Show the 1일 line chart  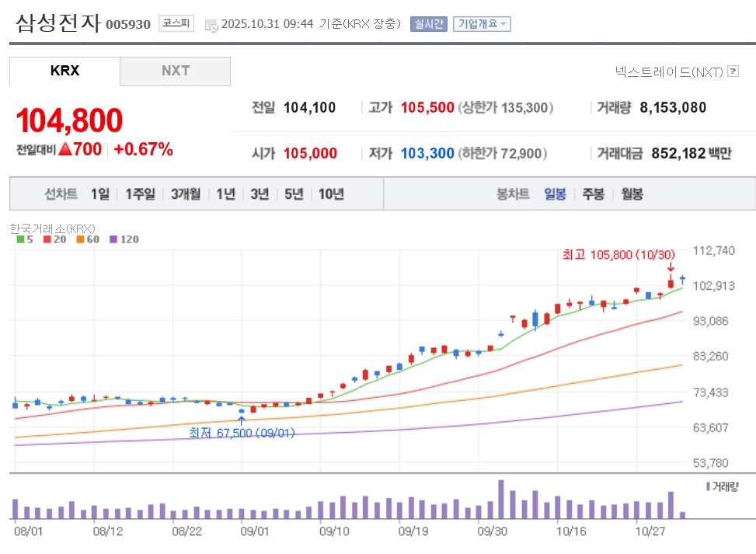coord(99,194)
